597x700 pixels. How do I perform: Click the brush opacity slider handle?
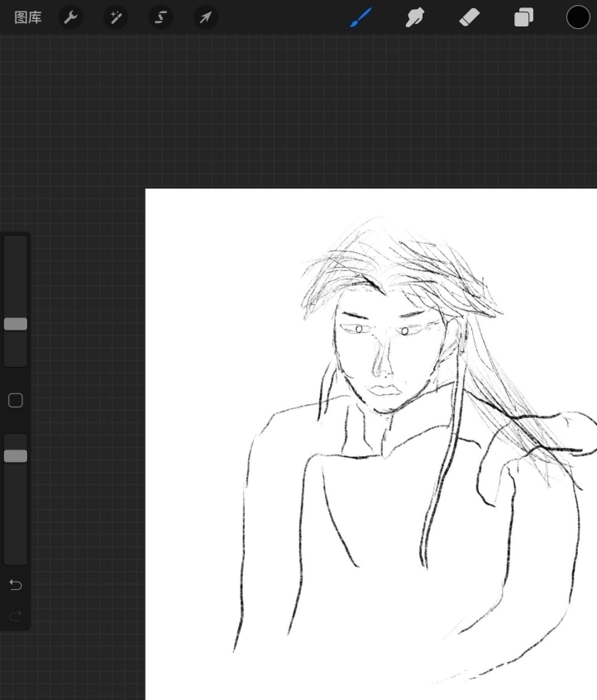16,456
